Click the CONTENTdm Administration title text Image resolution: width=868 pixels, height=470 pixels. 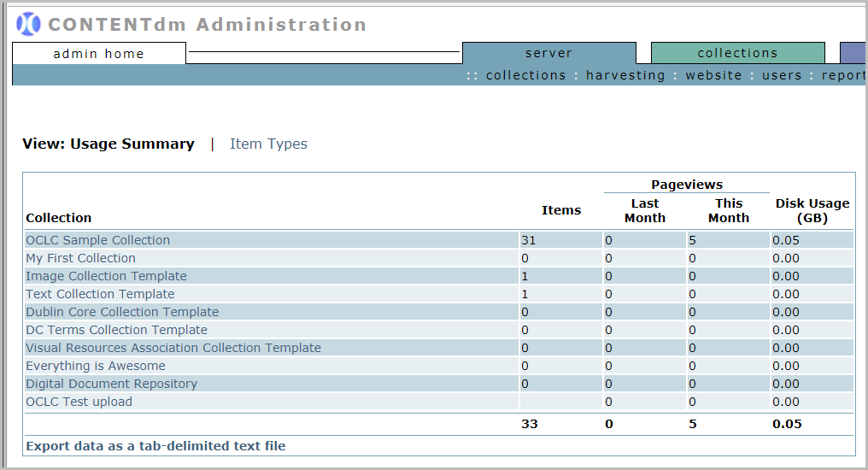[207, 25]
